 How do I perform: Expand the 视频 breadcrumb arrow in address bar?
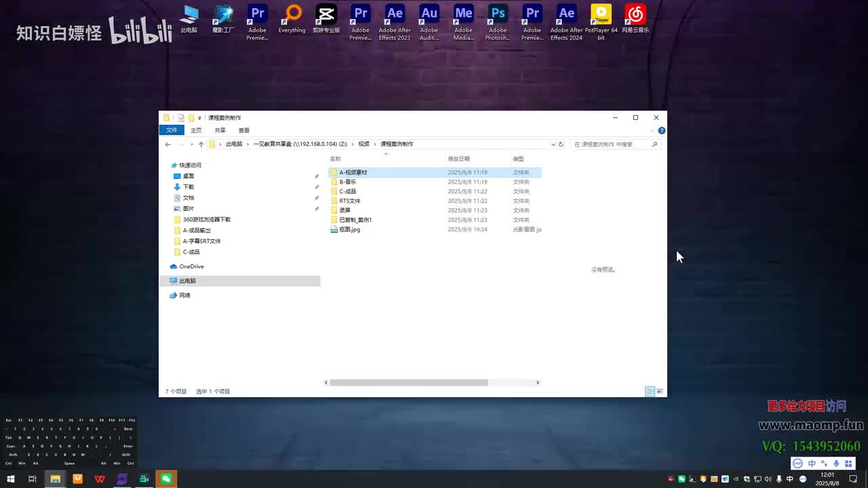tap(375, 144)
